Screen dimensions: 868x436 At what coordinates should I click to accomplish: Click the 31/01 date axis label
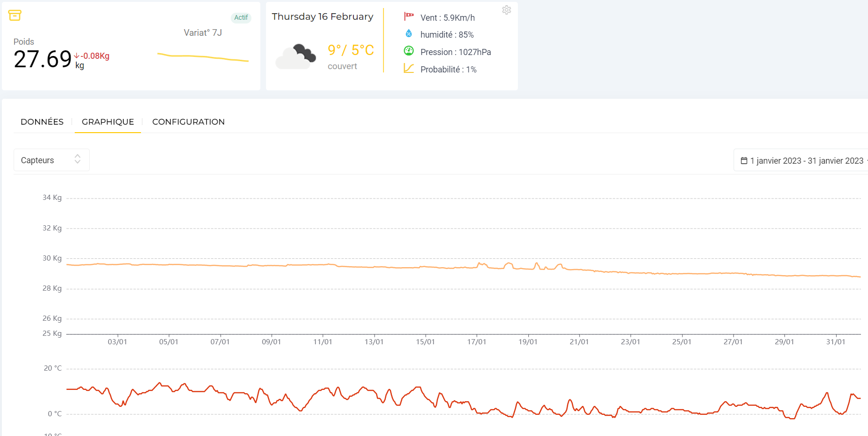(x=836, y=342)
